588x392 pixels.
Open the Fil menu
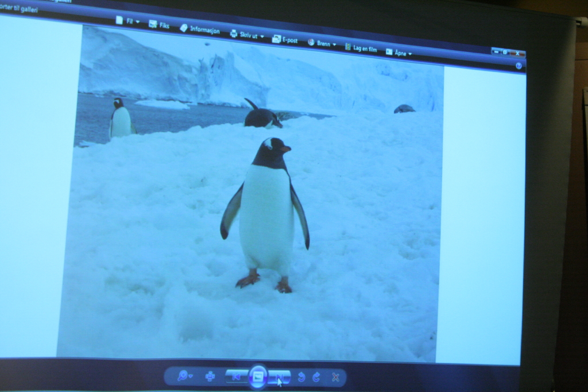(127, 21)
